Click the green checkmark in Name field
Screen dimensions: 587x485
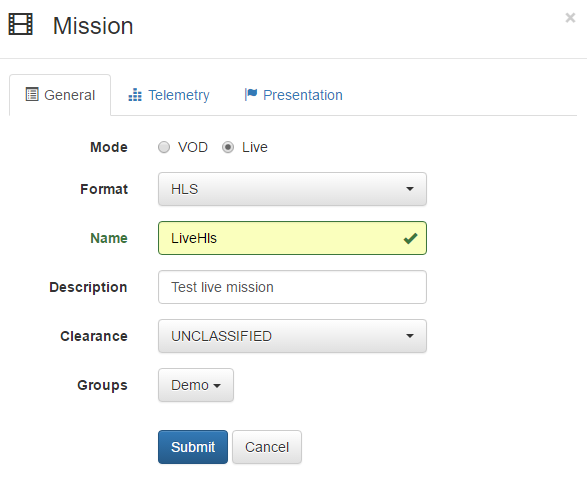click(410, 238)
